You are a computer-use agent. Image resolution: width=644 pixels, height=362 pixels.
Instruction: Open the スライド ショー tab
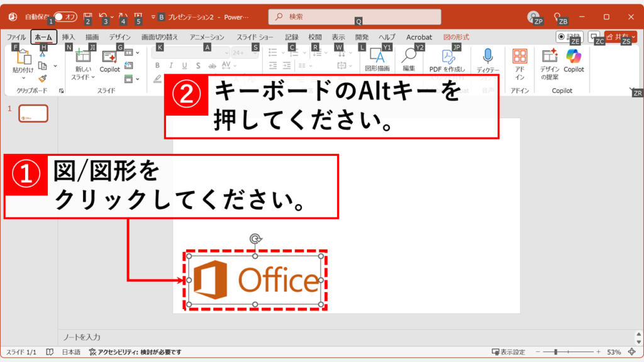pos(255,37)
